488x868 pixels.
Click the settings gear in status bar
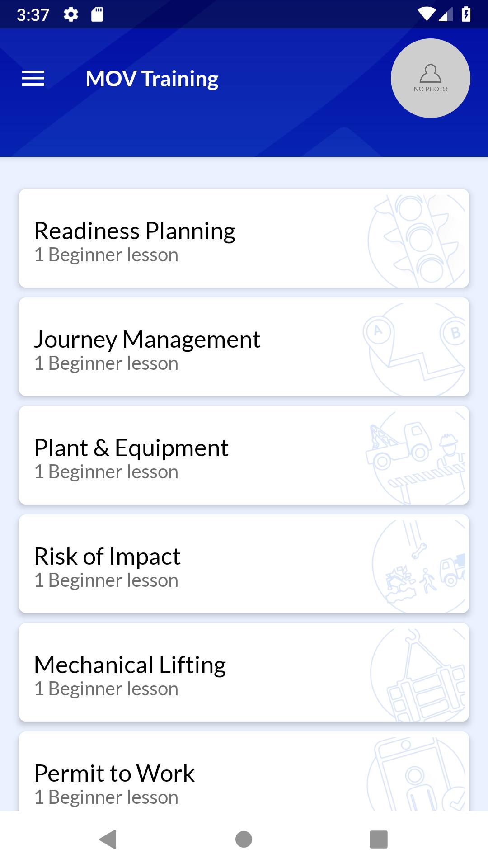pyautogui.click(x=71, y=15)
